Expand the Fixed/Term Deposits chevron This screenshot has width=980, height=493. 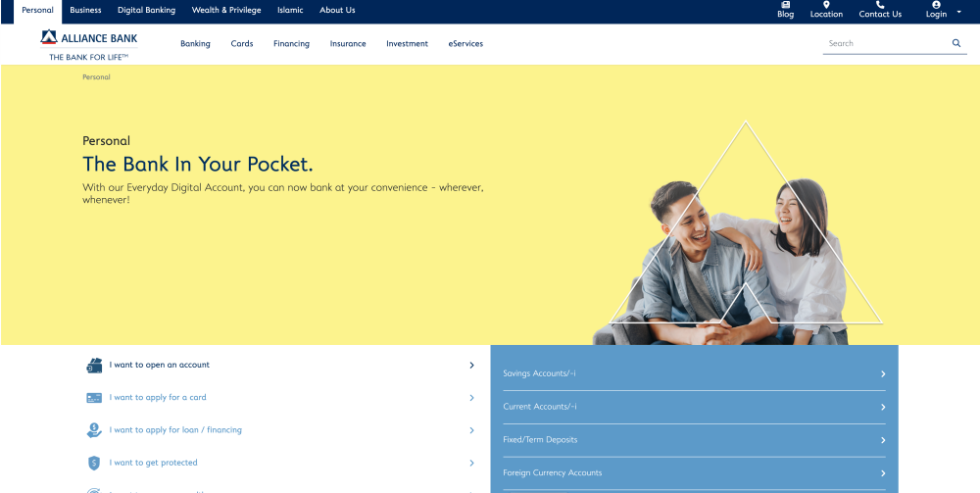[883, 440]
